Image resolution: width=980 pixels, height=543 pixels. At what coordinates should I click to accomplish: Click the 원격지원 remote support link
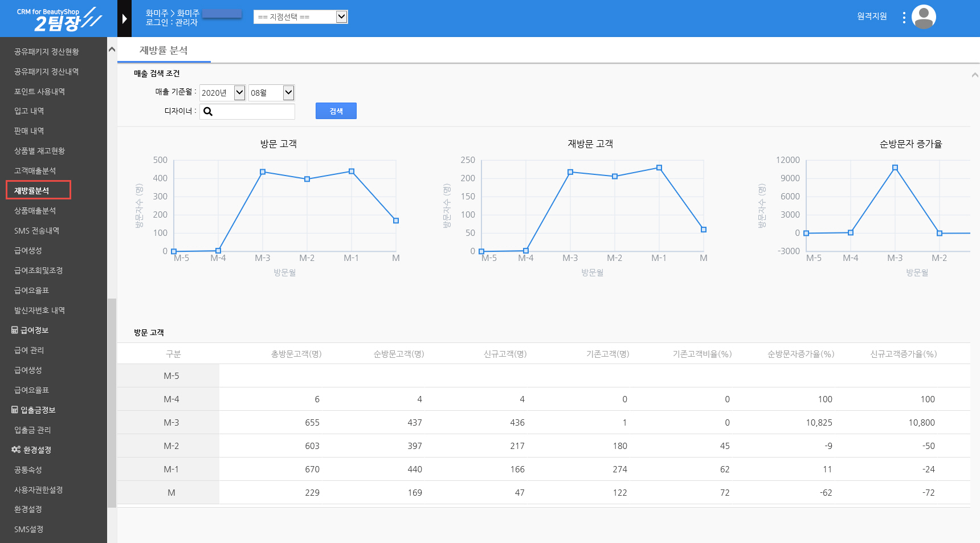tap(872, 17)
